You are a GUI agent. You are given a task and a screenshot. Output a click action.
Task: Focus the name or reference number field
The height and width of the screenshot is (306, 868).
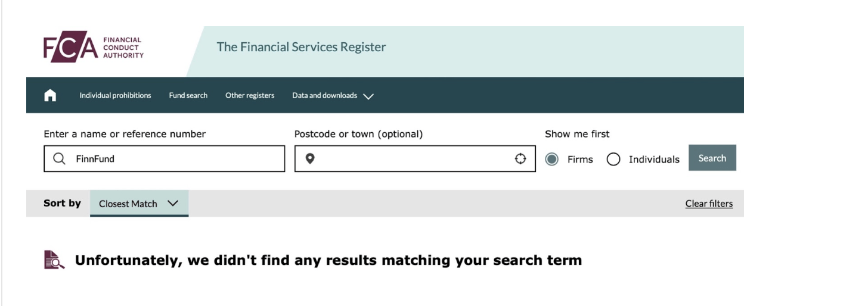coord(165,159)
